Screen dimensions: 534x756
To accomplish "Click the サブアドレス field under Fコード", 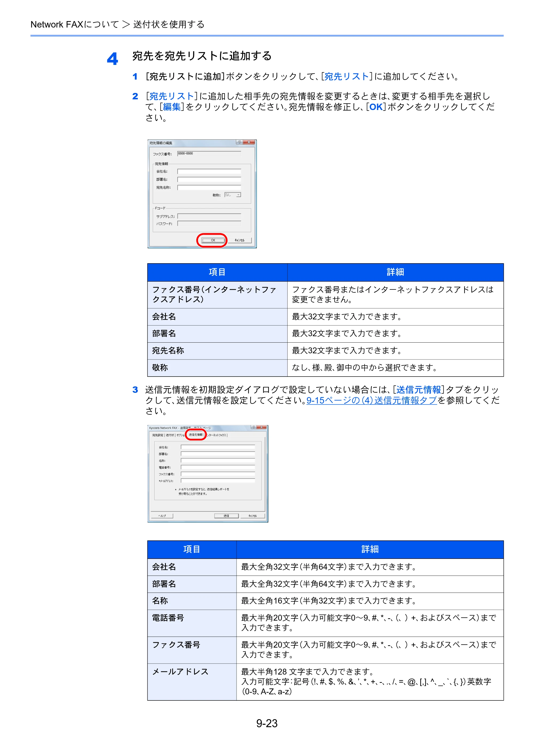I will (x=209, y=216).
